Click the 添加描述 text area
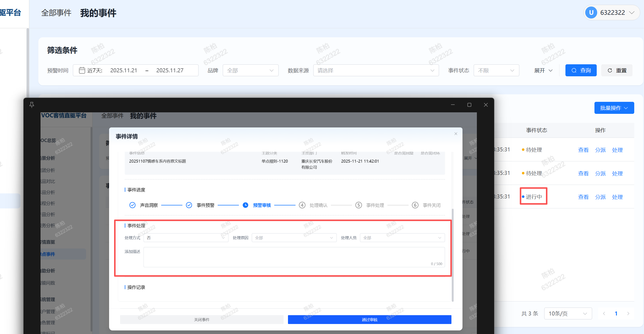The height and width of the screenshot is (334, 644). click(x=294, y=257)
